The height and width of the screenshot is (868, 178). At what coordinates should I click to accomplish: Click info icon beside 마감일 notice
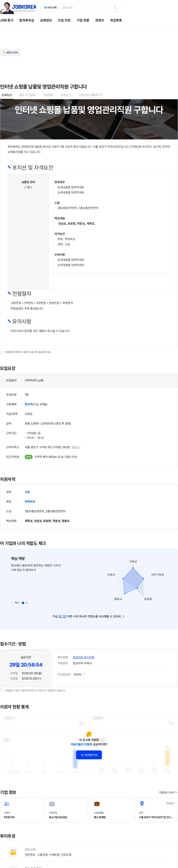tap(2, 691)
